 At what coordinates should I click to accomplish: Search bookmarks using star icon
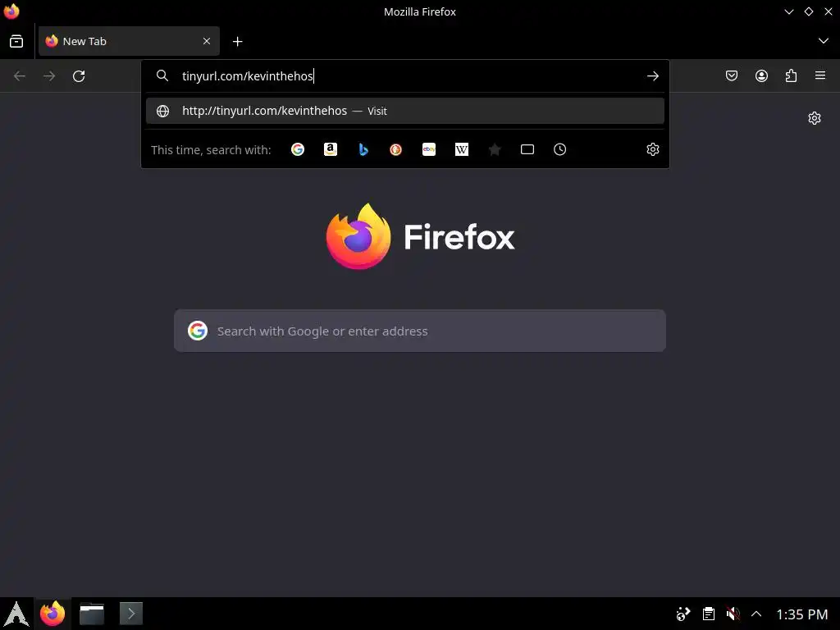point(495,149)
